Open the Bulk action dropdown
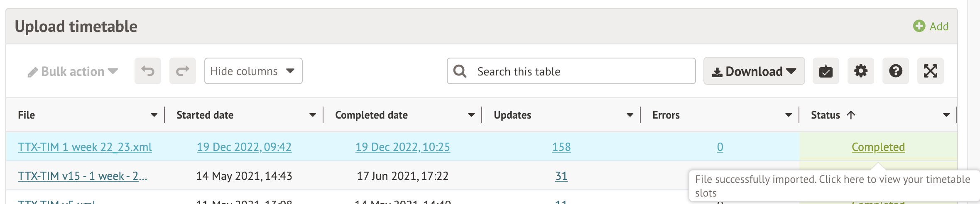Viewport: 980px width, 204px height. (x=73, y=71)
